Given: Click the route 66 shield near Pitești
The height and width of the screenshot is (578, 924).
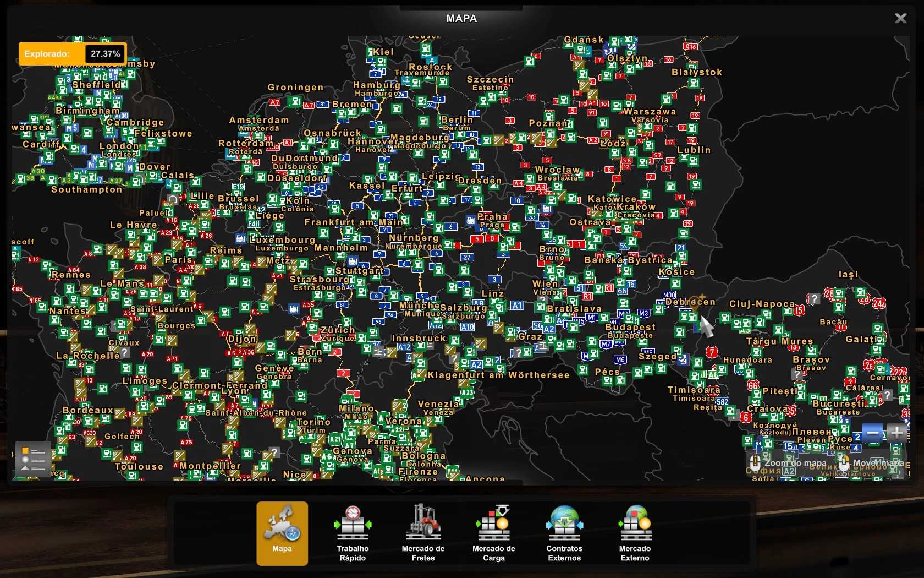Looking at the screenshot, I should pos(752,385).
